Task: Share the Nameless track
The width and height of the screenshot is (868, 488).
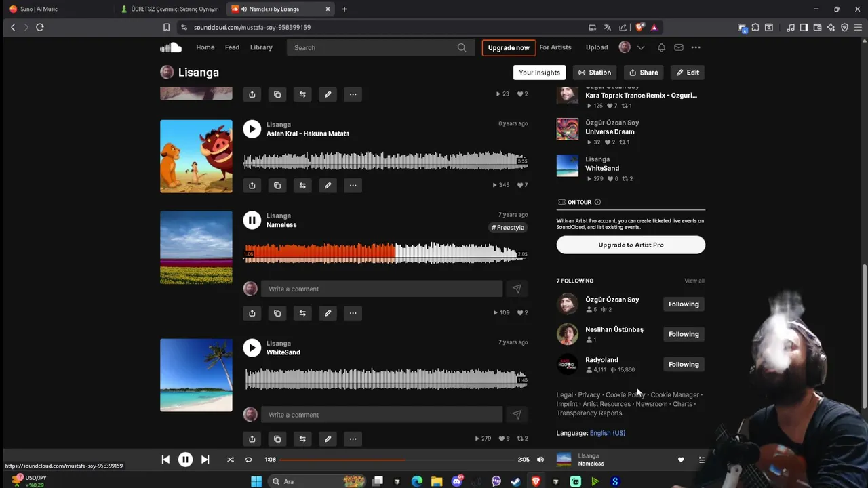Action: (252, 313)
